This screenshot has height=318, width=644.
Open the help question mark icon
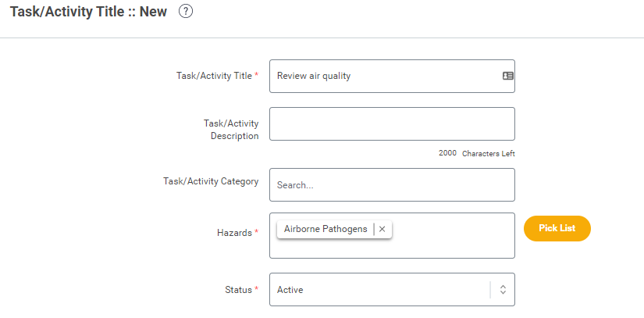(186, 12)
